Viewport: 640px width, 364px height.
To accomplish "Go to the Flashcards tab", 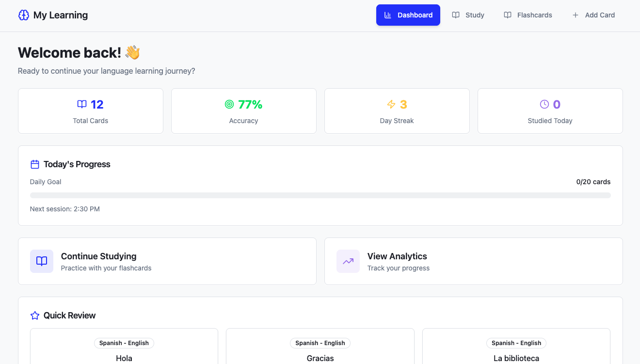I will click(x=528, y=15).
